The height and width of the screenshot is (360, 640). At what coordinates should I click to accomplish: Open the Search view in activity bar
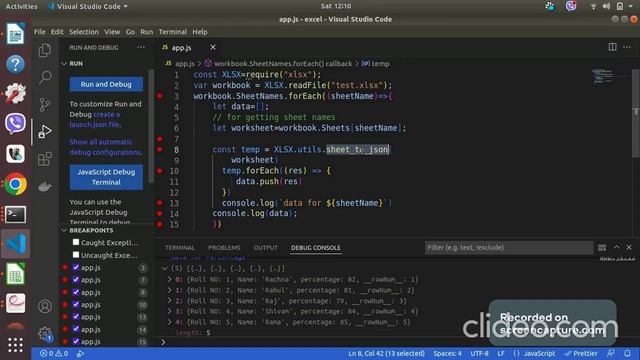45,77
